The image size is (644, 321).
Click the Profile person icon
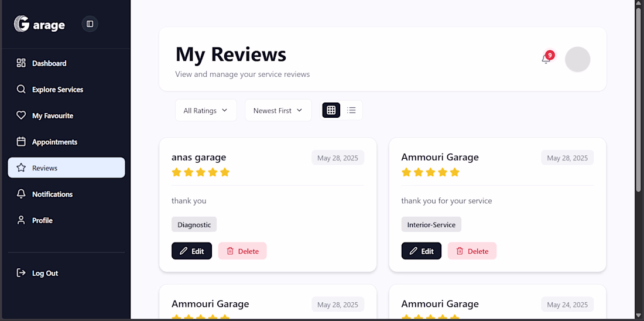[21, 220]
